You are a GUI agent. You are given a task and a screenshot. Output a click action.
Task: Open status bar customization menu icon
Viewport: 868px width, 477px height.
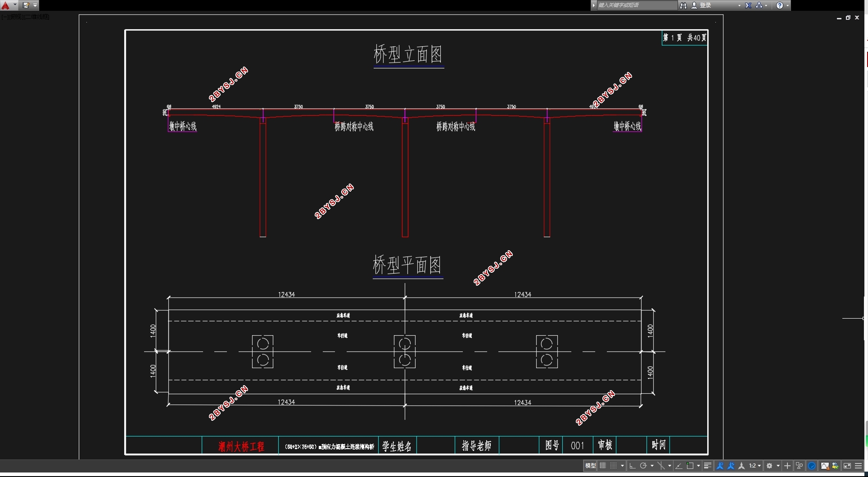[858, 466]
